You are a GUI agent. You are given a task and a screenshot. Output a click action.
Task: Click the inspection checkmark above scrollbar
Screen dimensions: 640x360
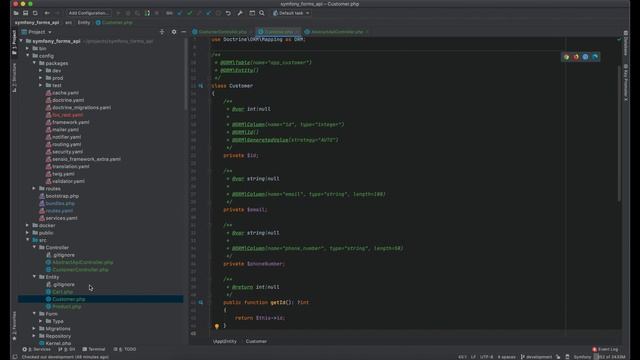tap(619, 40)
